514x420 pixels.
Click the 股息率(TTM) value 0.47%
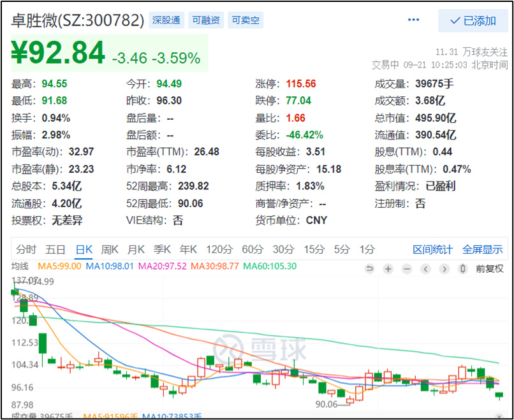click(x=457, y=169)
